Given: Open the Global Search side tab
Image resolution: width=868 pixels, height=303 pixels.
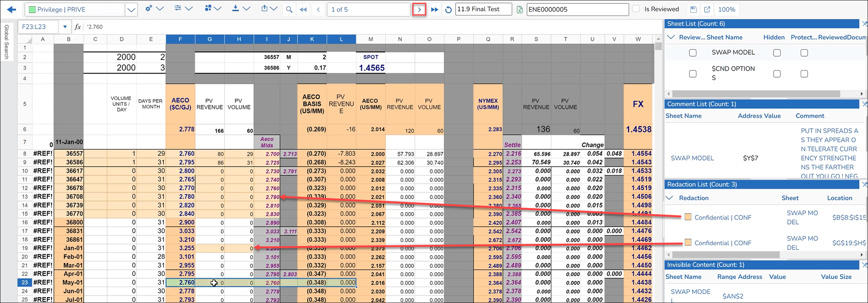Looking at the screenshot, I should pyautogui.click(x=7, y=42).
